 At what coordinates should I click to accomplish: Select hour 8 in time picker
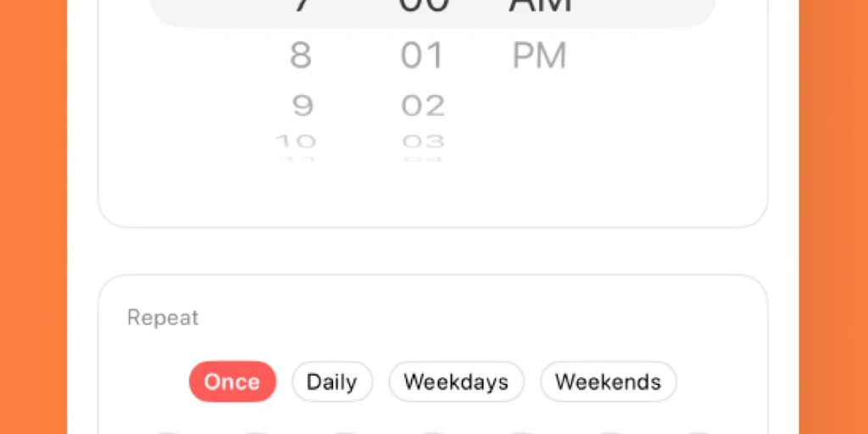click(301, 56)
